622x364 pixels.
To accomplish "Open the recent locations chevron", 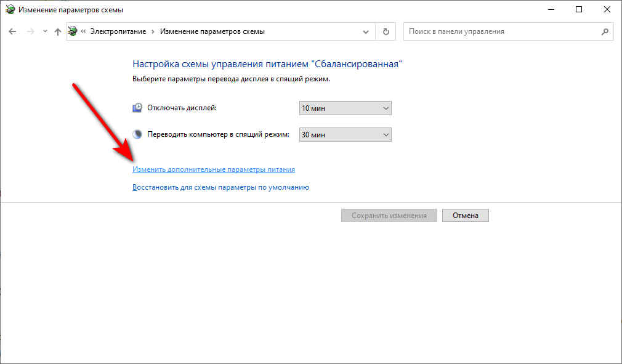I will click(44, 31).
